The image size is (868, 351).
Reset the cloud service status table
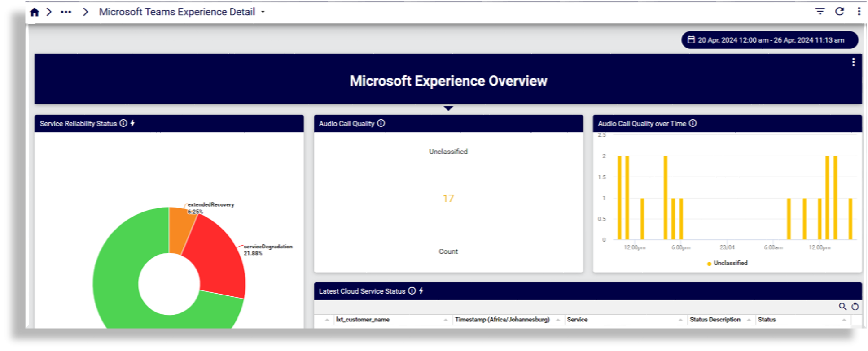point(855,307)
